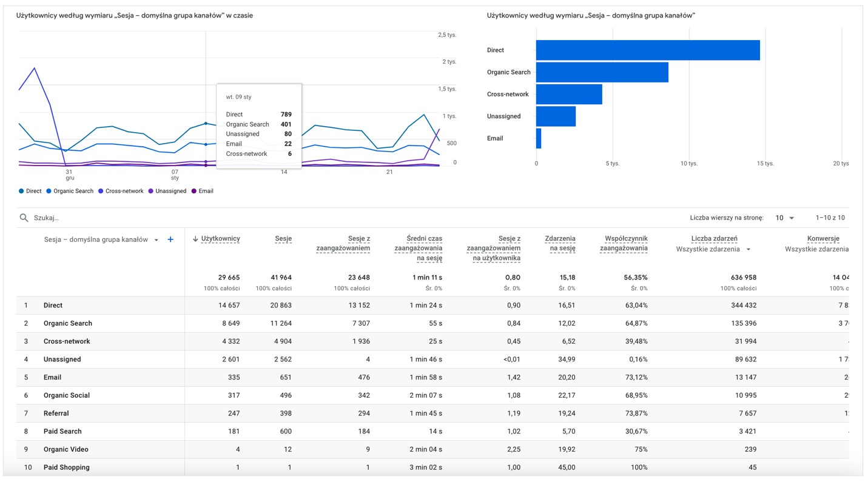Click the Unassigned legend dot

point(151,191)
